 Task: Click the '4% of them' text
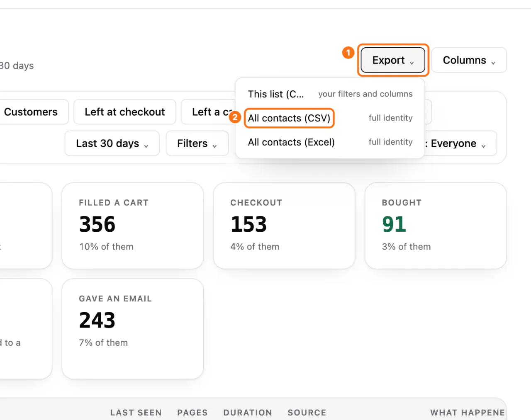pos(255,247)
